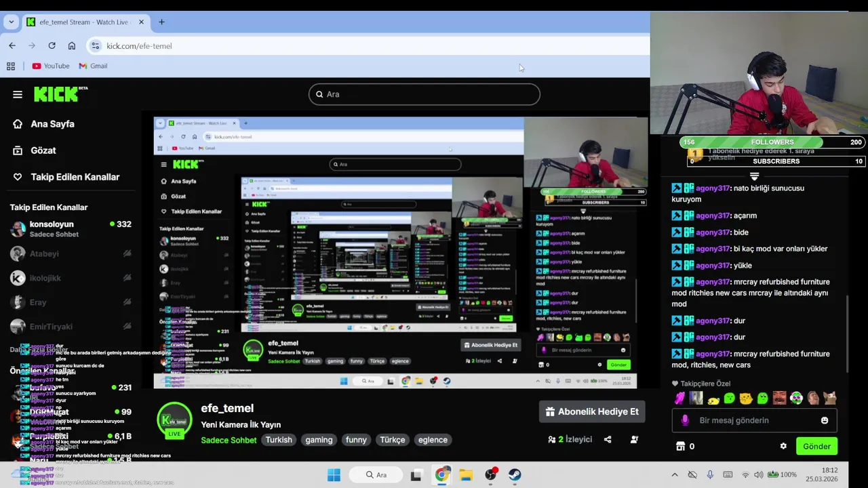Viewport: 868px width, 488px height.
Task: Open the Wi-Fi network tray icon
Action: [745, 474]
